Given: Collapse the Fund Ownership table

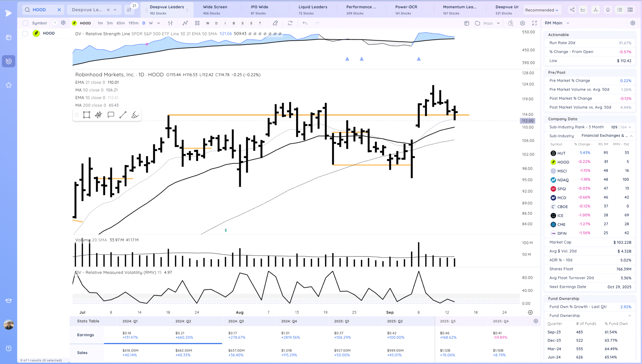Looking at the screenshot, I should pos(630,316).
